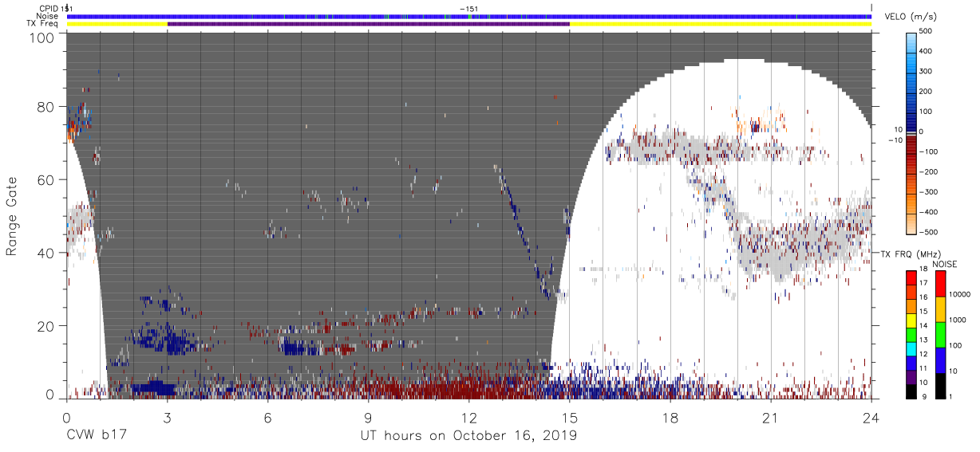Click the 10000 label on noise legend
The image size is (980, 452).
click(x=961, y=294)
